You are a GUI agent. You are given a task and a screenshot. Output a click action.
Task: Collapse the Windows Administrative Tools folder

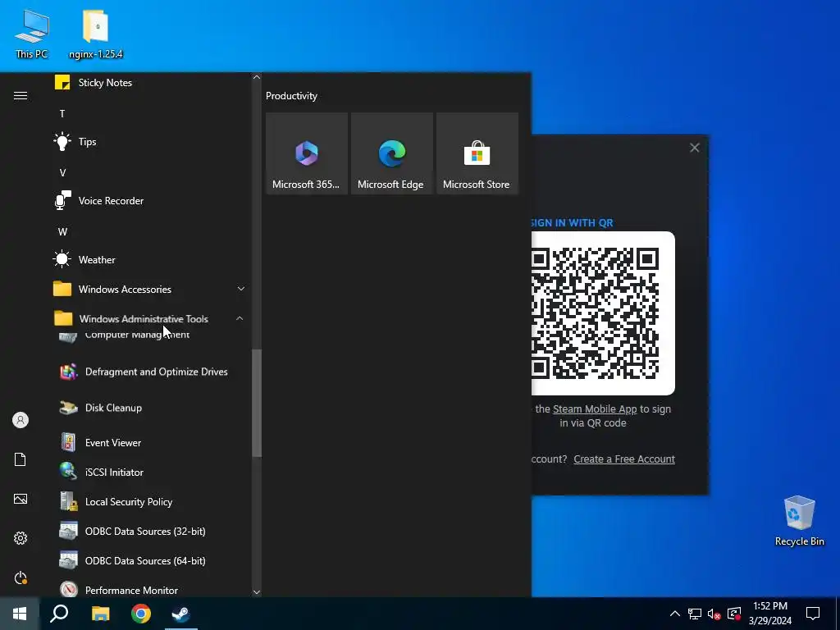click(x=149, y=319)
